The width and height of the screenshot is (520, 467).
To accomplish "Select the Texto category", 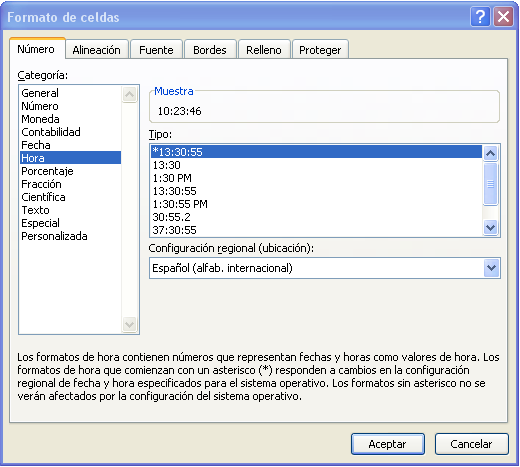I will coord(70,210).
